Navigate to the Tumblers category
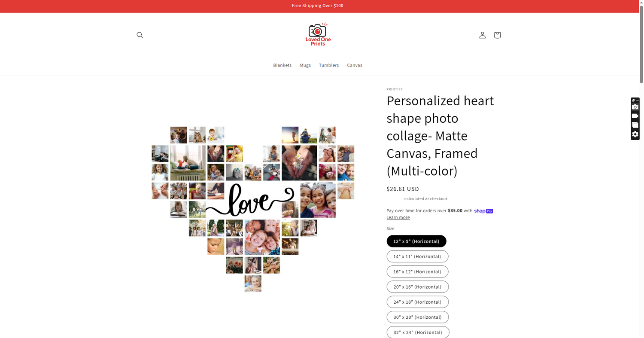 pos(329,65)
